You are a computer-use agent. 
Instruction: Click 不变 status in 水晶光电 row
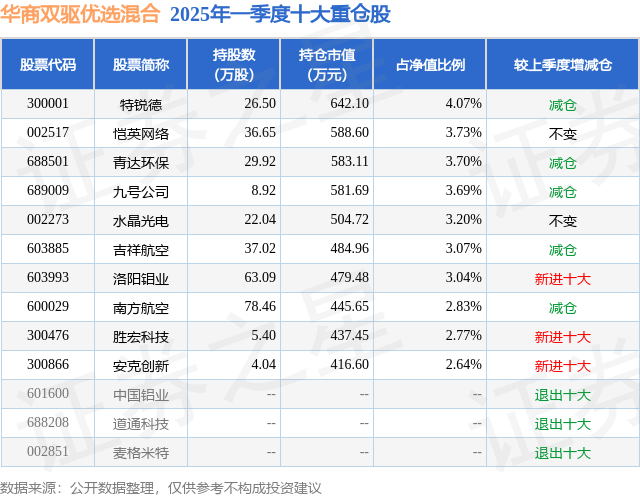562,221
